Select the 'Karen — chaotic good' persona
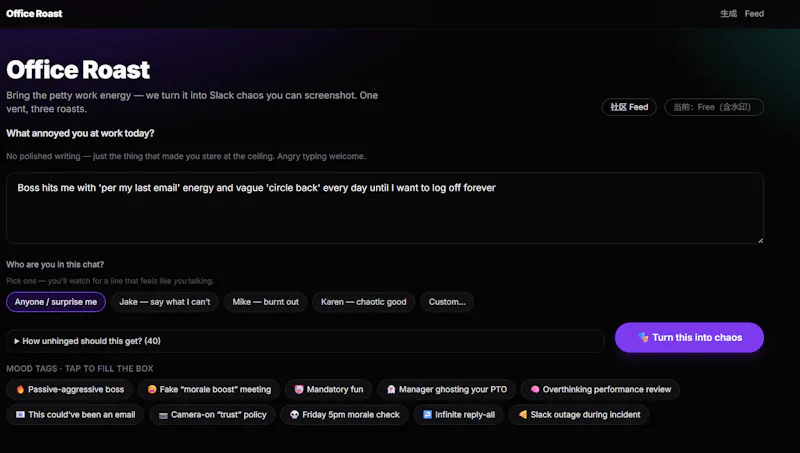 click(x=363, y=302)
